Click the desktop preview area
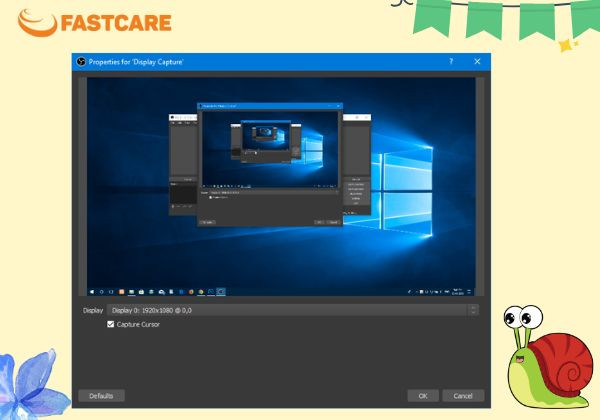600x420 pixels. pos(281,187)
